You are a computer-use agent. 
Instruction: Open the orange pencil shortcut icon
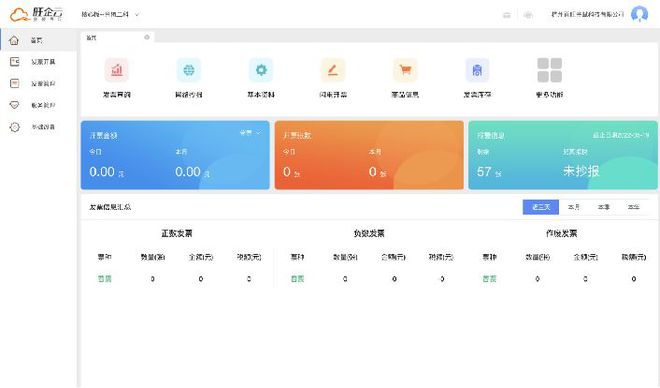click(333, 70)
